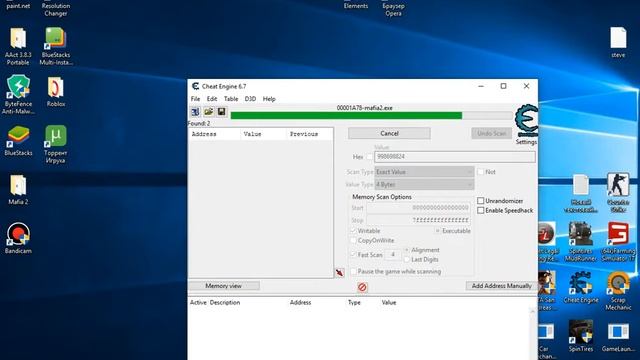Toggle the Executable checkbox
640x360 pixels.
click(438, 231)
